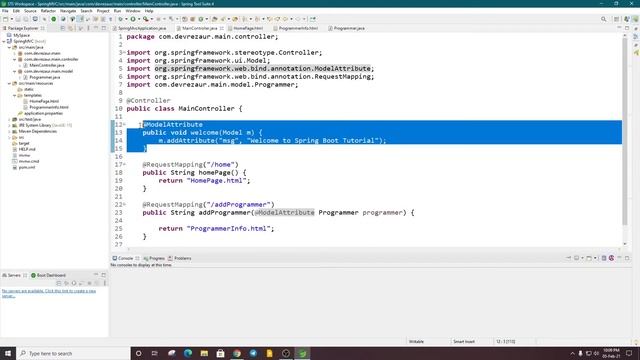Minimize the Package Explorer panel
Image resolution: width=640 pixels, height=360 pixels.
(x=96, y=28)
